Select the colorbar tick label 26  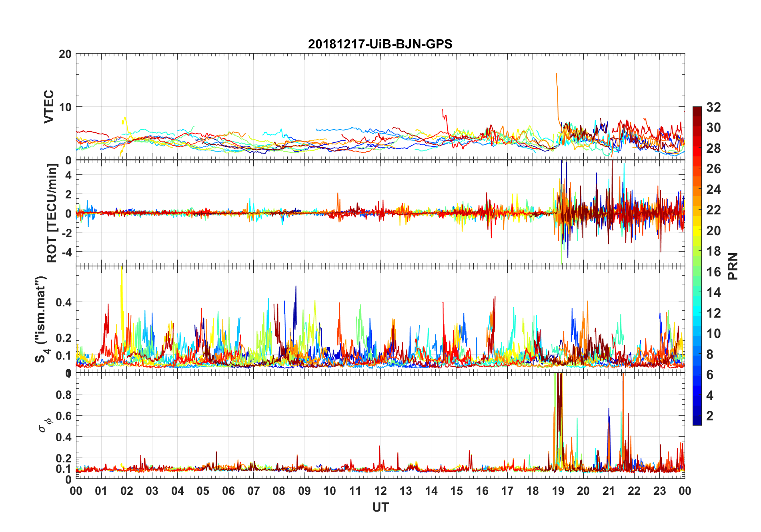[x=714, y=169]
